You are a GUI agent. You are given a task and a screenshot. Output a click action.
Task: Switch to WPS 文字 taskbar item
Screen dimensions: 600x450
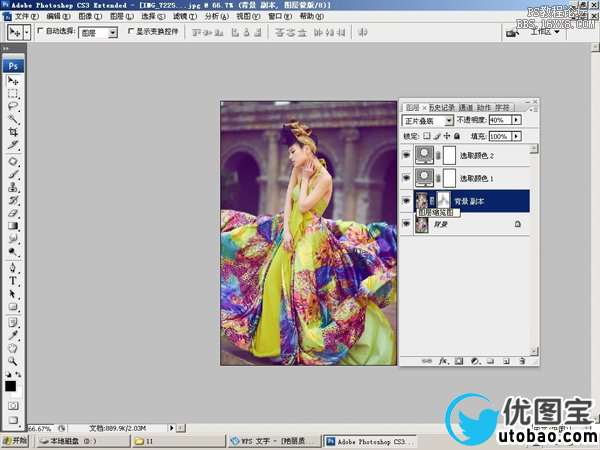pos(273,441)
